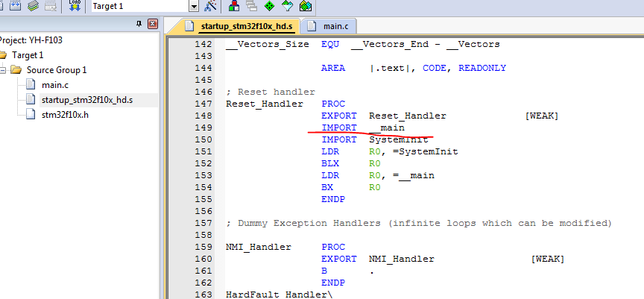
Task: Click 'AREA' directive on line 144
Action: pos(333,68)
